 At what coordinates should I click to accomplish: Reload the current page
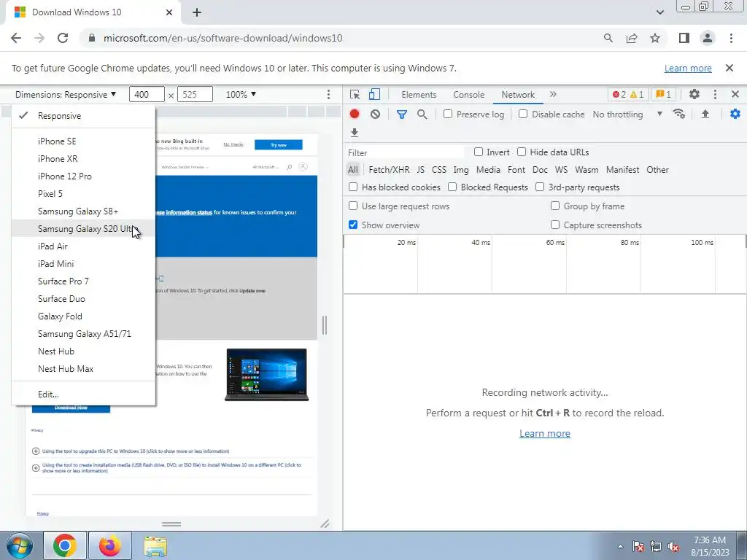pos(63,38)
